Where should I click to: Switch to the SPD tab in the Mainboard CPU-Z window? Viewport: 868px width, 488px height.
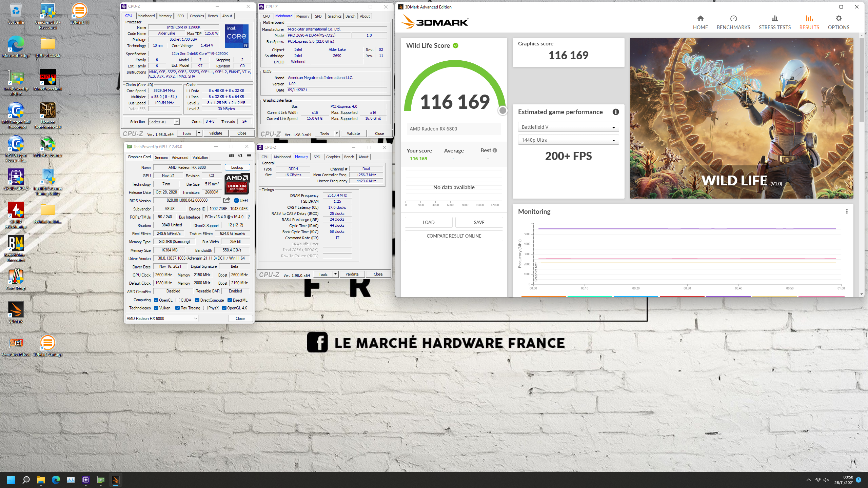tap(318, 16)
